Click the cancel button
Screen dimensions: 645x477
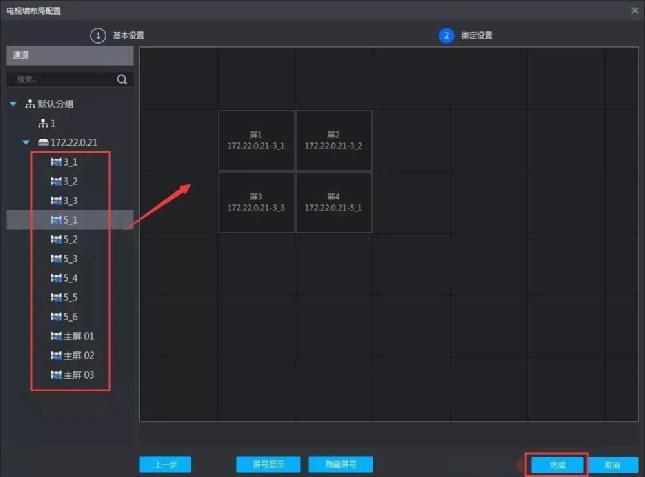click(x=613, y=465)
